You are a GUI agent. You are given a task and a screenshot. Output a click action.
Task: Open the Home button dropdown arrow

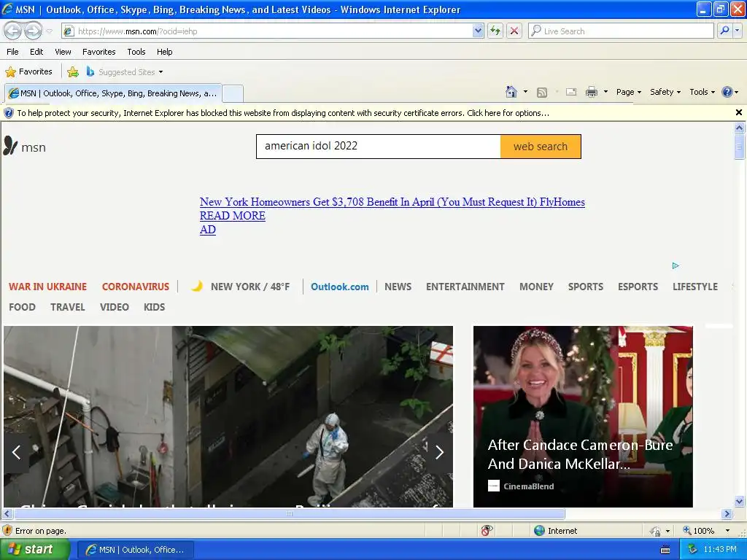[x=525, y=92]
